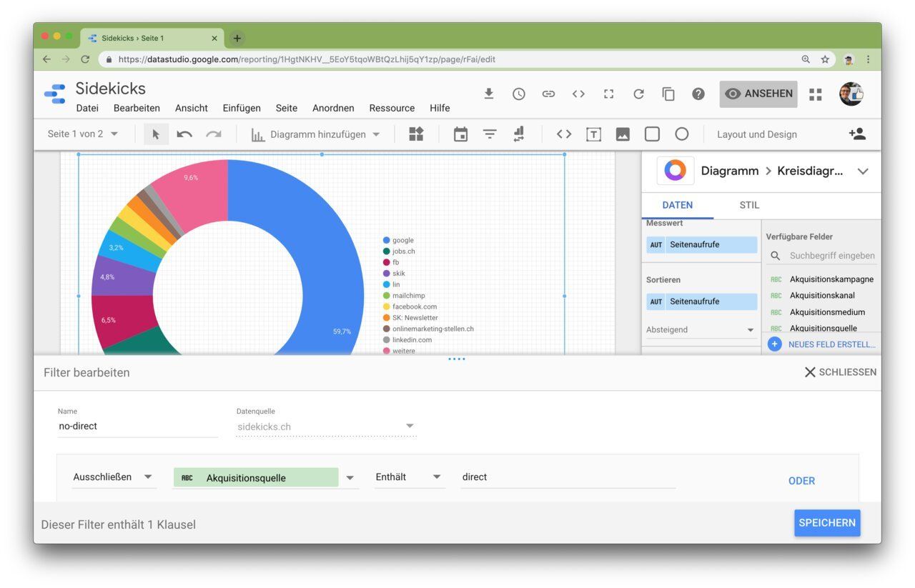Click the 'Suchbegriff eingeben' search field
This screenshot has width=915, height=588.
click(832, 256)
